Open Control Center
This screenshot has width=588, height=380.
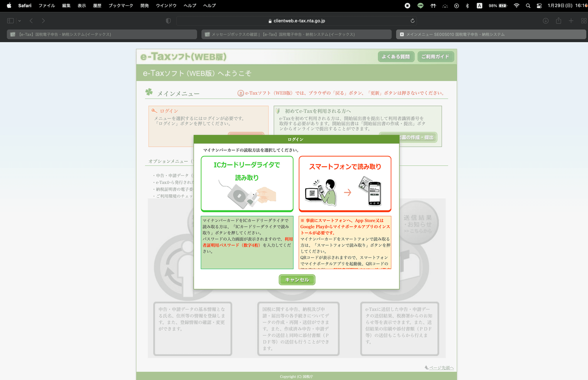[x=539, y=5]
